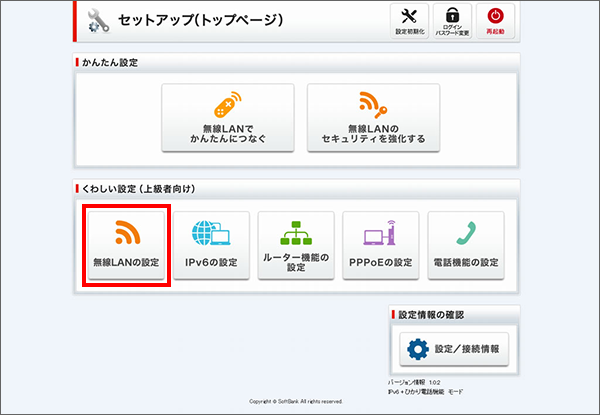Open PPPoEの設定 tile
The height and width of the screenshot is (415, 600).
tap(381, 245)
